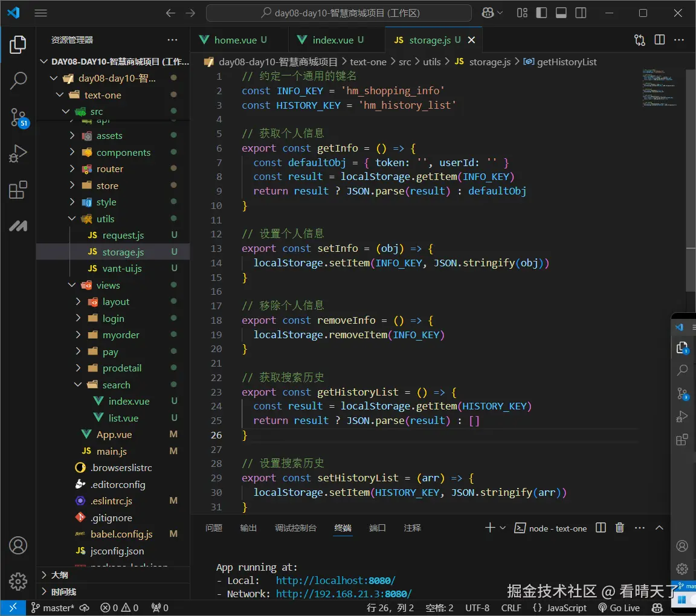Toggle the primary side bar layout button
The width and height of the screenshot is (696, 616).
click(x=541, y=13)
